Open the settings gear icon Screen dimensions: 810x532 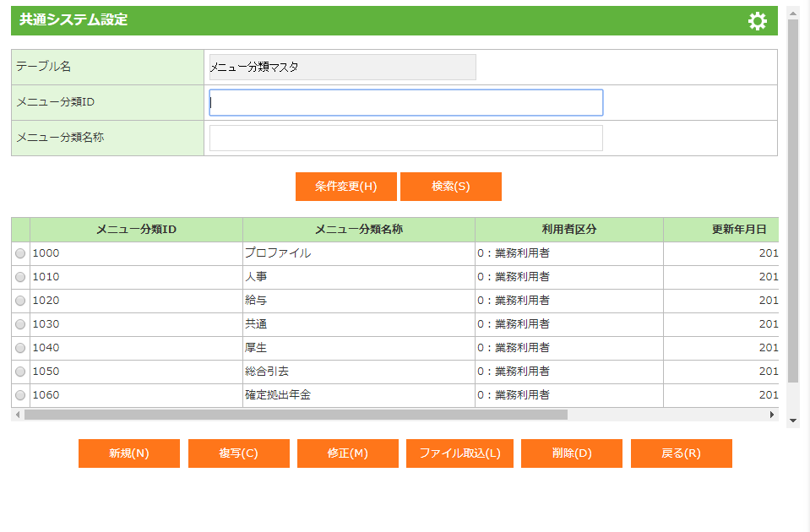(758, 21)
